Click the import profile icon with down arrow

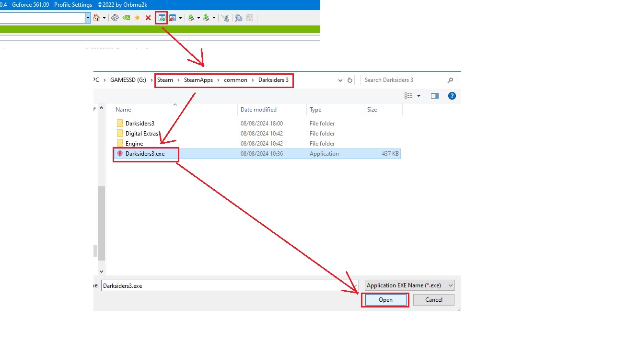(x=206, y=18)
